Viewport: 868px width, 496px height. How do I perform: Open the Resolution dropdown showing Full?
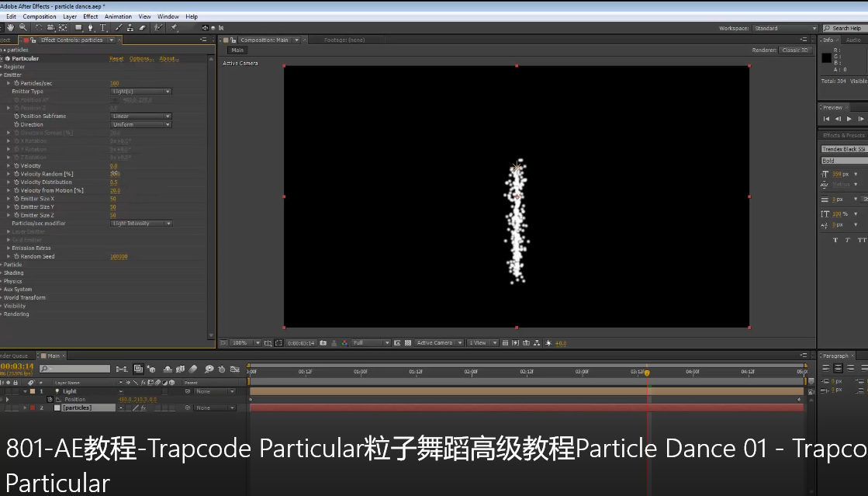coord(371,343)
